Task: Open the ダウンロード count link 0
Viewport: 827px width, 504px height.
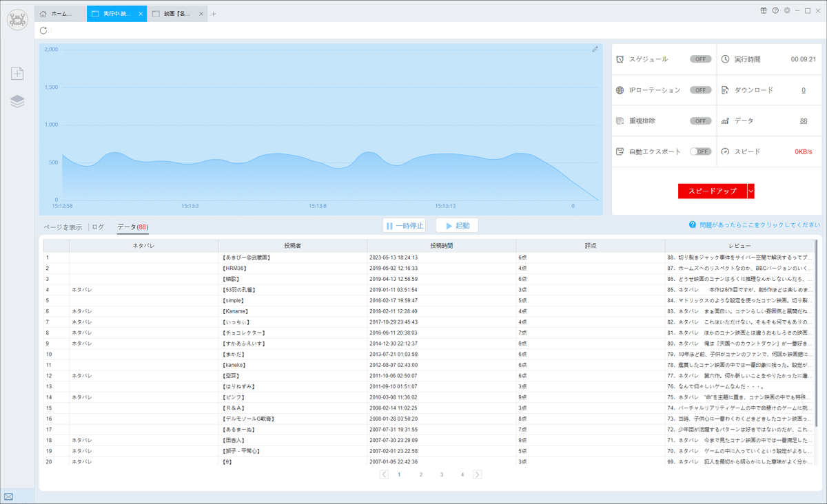Action: pyautogui.click(x=804, y=90)
